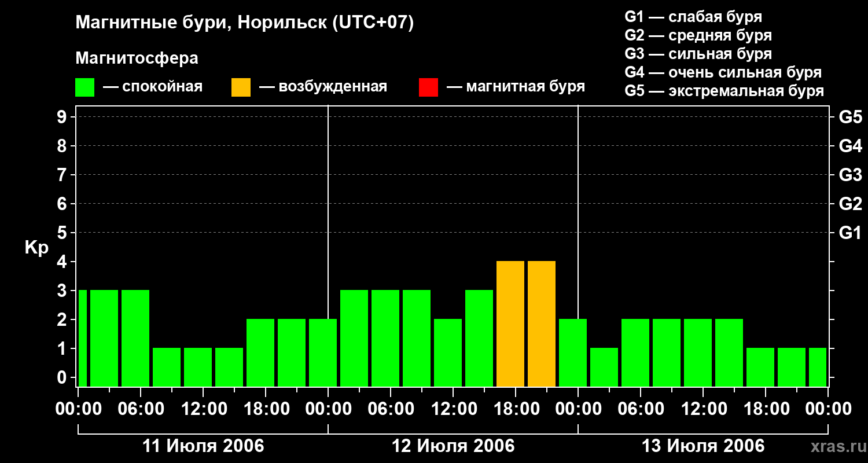
Task: Click the right-axis 'G1' level label
Action: pyautogui.click(x=851, y=233)
